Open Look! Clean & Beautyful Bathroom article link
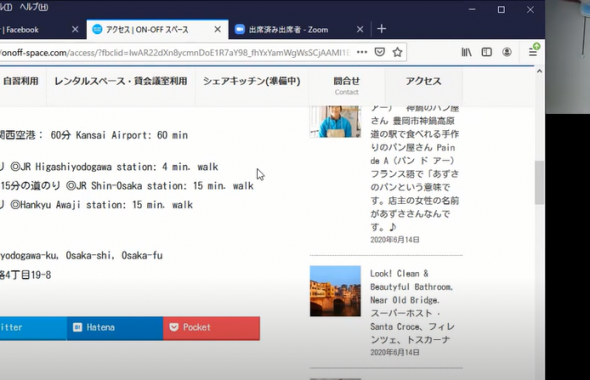590x380 pixels. point(412,307)
